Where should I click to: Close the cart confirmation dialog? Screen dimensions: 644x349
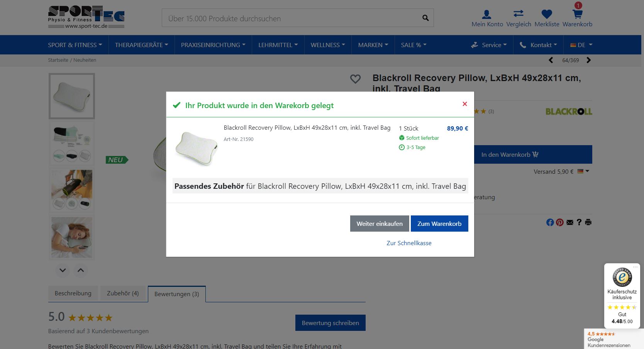click(465, 104)
